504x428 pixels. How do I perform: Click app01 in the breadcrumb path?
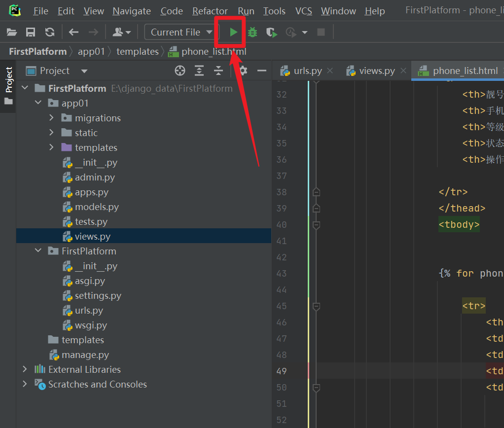tap(91, 52)
